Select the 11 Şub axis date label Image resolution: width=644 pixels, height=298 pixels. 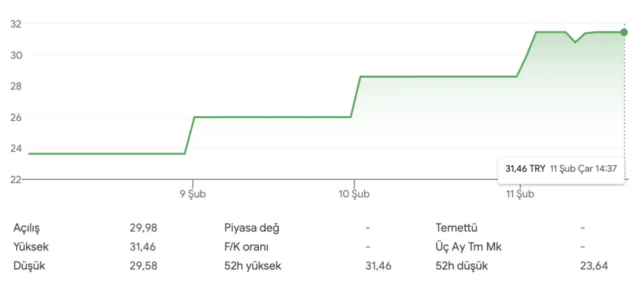pyautogui.click(x=520, y=195)
